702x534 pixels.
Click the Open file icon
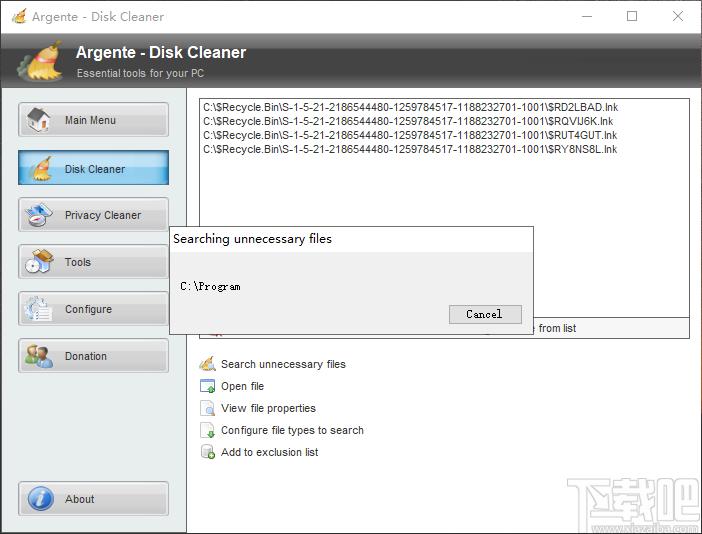[x=208, y=386]
